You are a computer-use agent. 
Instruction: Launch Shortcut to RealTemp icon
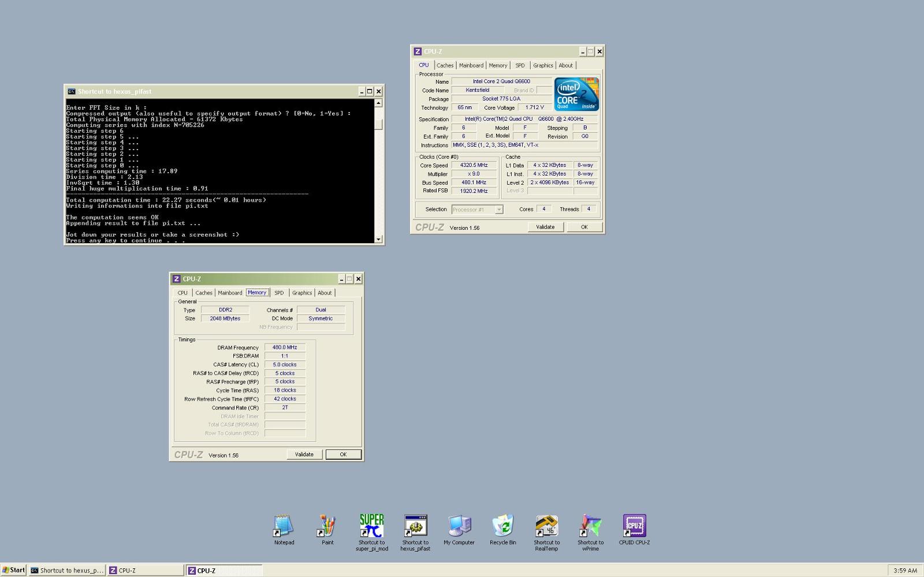(546, 532)
